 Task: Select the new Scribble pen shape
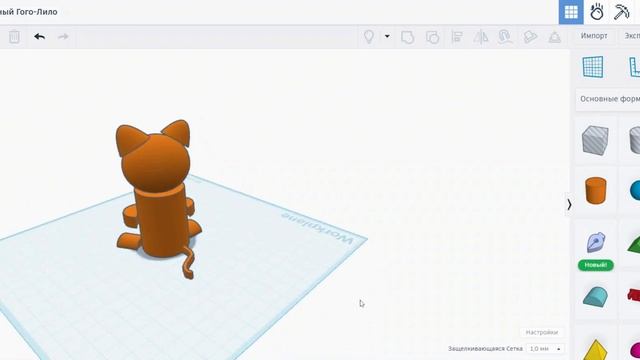(x=596, y=243)
